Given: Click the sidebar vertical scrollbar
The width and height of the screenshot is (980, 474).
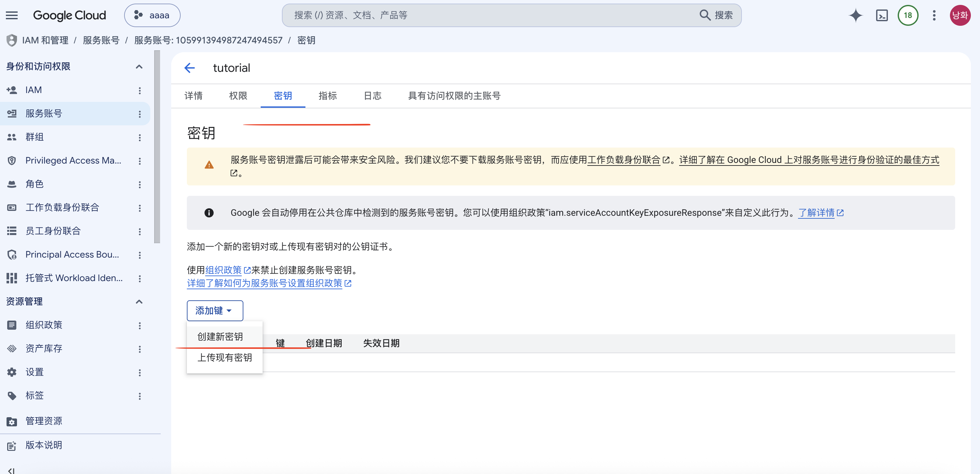Looking at the screenshot, I should (x=157, y=147).
